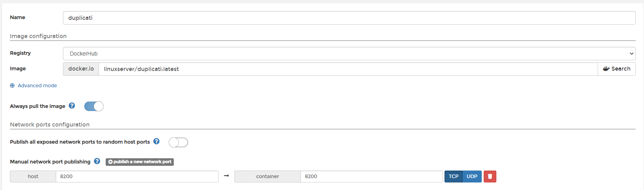Select the TCP protocol option
The height and width of the screenshot is (190, 644).
[454, 177]
